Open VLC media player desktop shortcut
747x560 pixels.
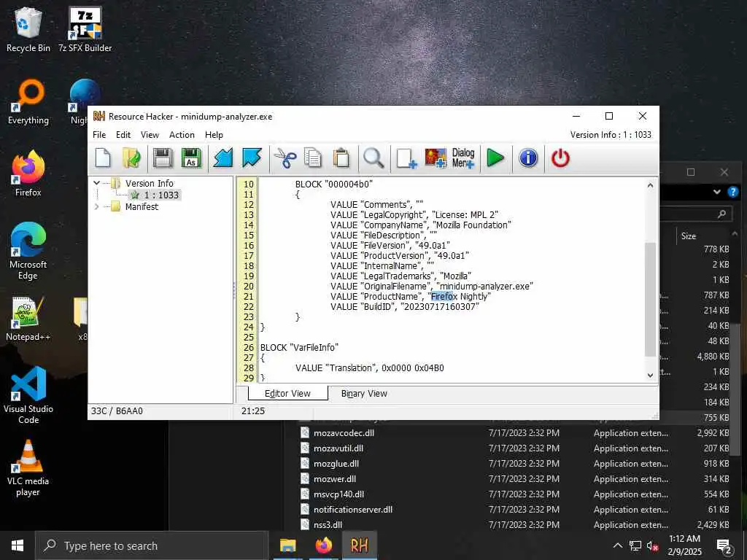[x=28, y=467]
